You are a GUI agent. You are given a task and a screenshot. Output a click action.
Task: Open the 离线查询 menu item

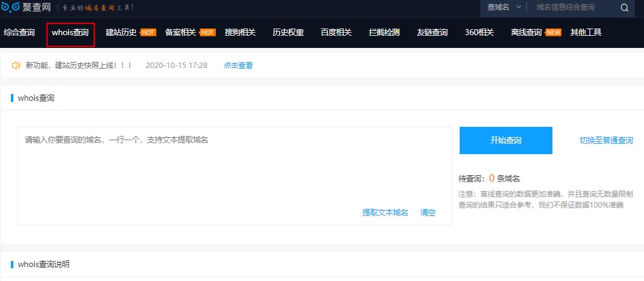(x=526, y=32)
